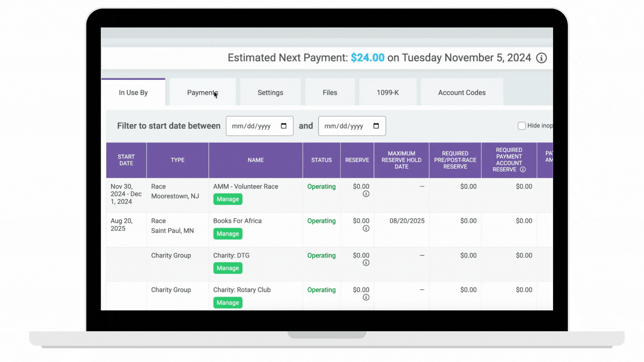Image resolution: width=644 pixels, height=362 pixels.
Task: Select the In Use By tab
Action: click(x=133, y=93)
